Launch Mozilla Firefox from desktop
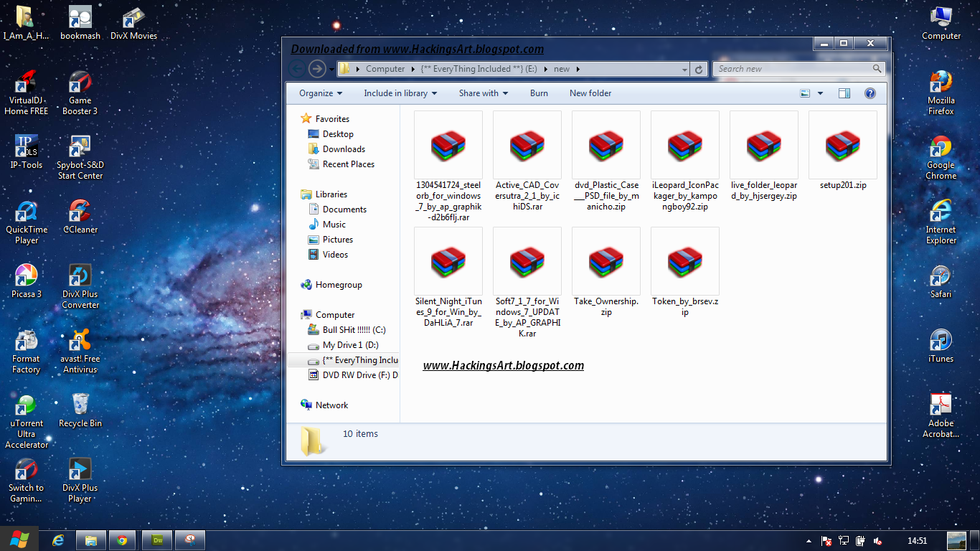Viewport: 980px width, 551px height. [941, 93]
